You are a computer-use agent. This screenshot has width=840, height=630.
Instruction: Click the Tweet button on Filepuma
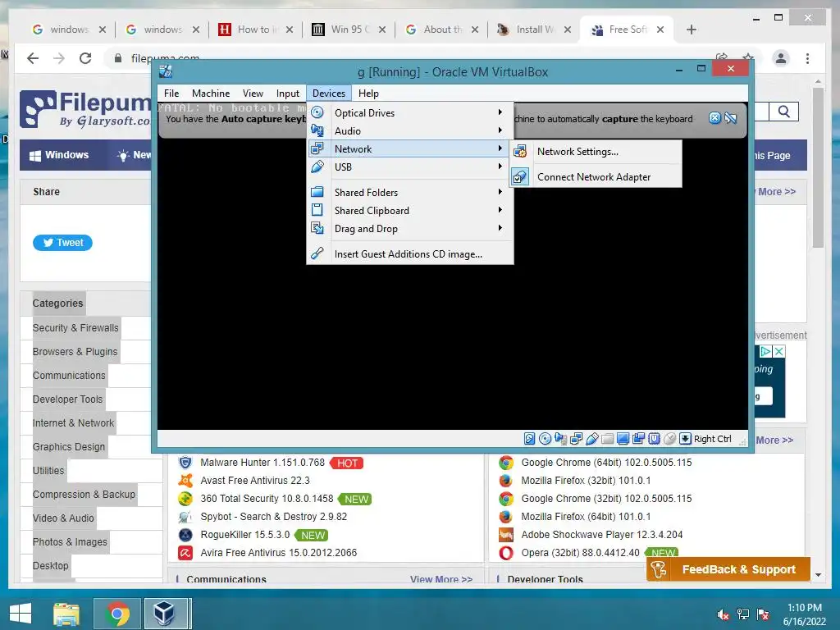click(x=62, y=243)
